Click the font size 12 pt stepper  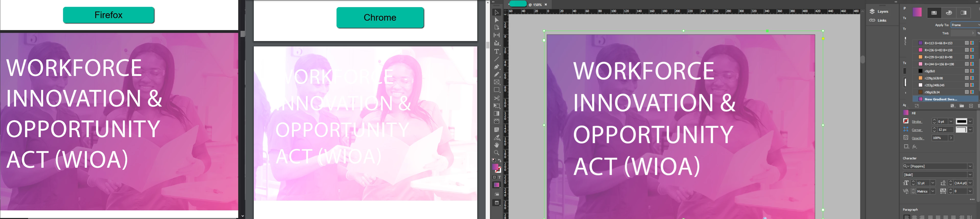coord(913,183)
